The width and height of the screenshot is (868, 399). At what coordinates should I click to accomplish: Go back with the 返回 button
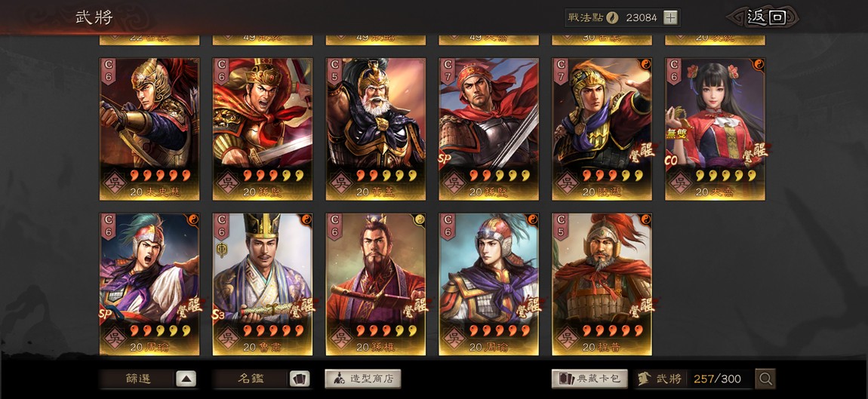click(765, 17)
